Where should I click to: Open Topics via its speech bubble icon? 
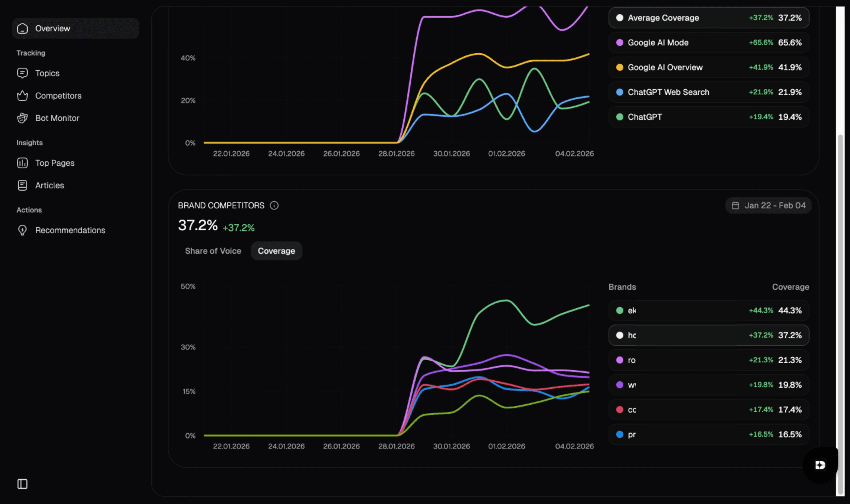(x=22, y=73)
